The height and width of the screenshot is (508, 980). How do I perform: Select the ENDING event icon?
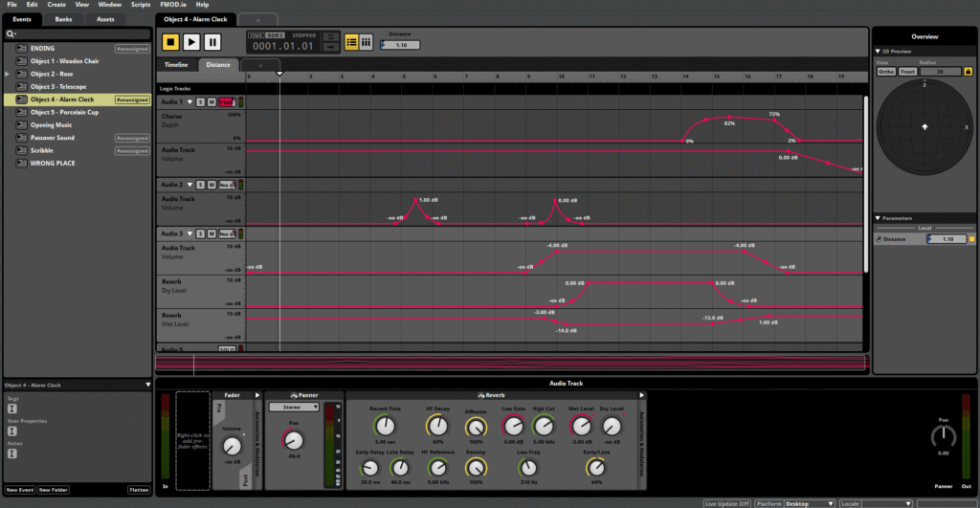coord(21,48)
